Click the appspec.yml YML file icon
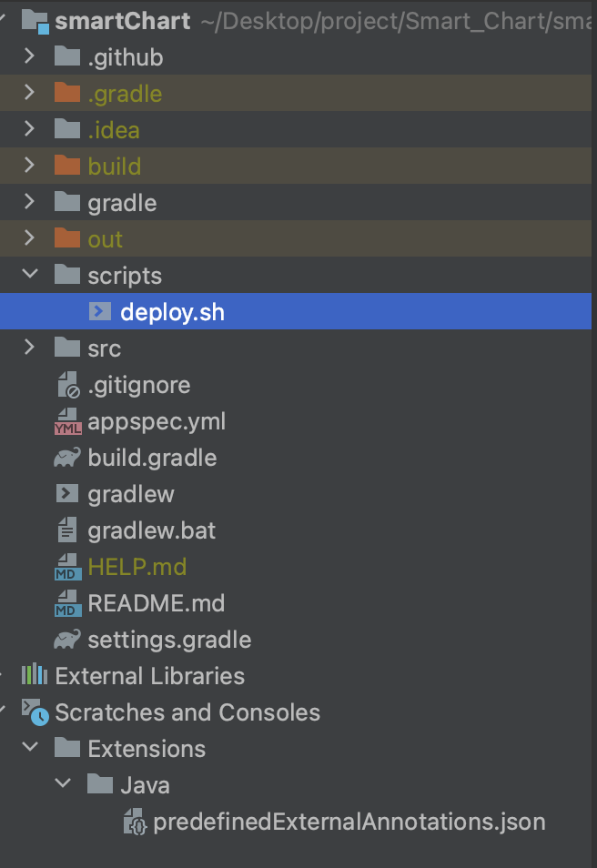Image resolution: width=597 pixels, height=868 pixels. pyautogui.click(x=67, y=421)
